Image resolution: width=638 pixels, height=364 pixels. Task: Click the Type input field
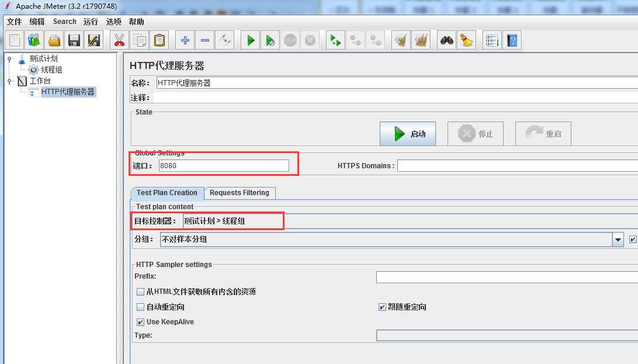pyautogui.click(x=507, y=335)
